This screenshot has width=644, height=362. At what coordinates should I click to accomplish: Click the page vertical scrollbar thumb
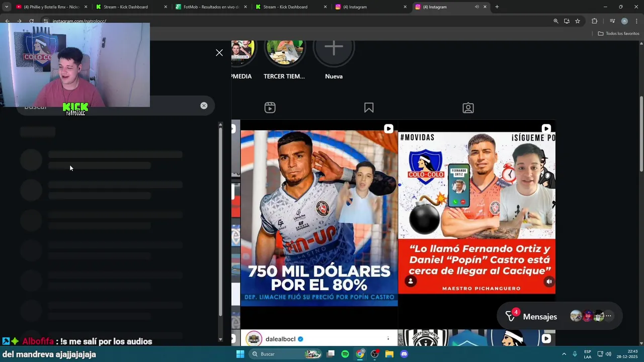(641, 135)
